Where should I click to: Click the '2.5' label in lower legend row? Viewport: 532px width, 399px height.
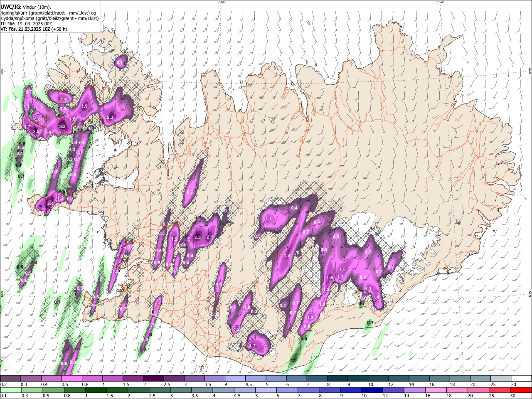pos(152,396)
